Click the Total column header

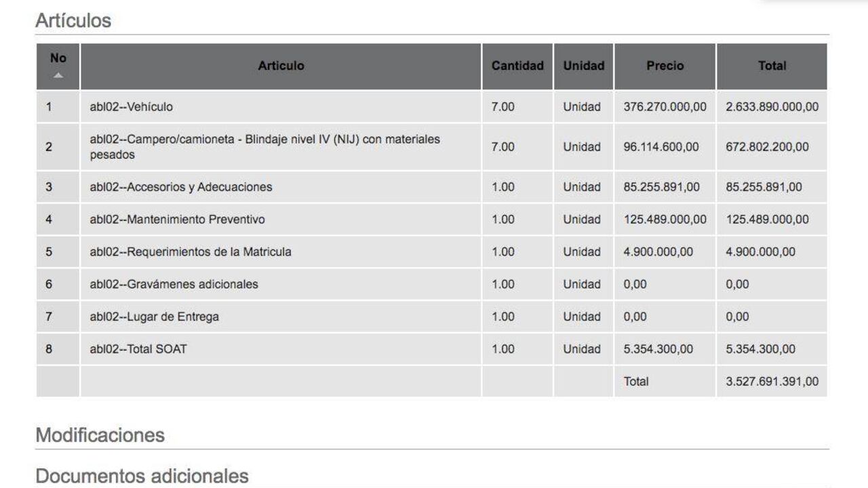[x=772, y=66]
